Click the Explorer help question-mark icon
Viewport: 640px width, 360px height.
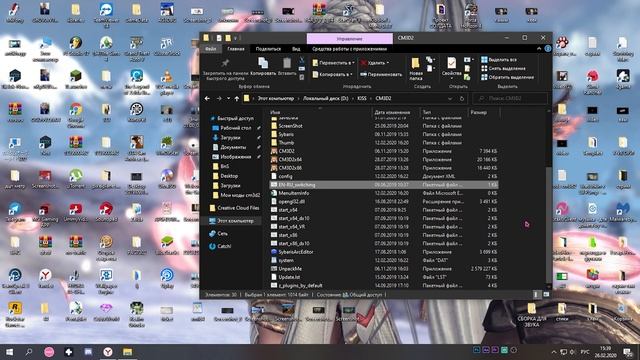click(548, 49)
